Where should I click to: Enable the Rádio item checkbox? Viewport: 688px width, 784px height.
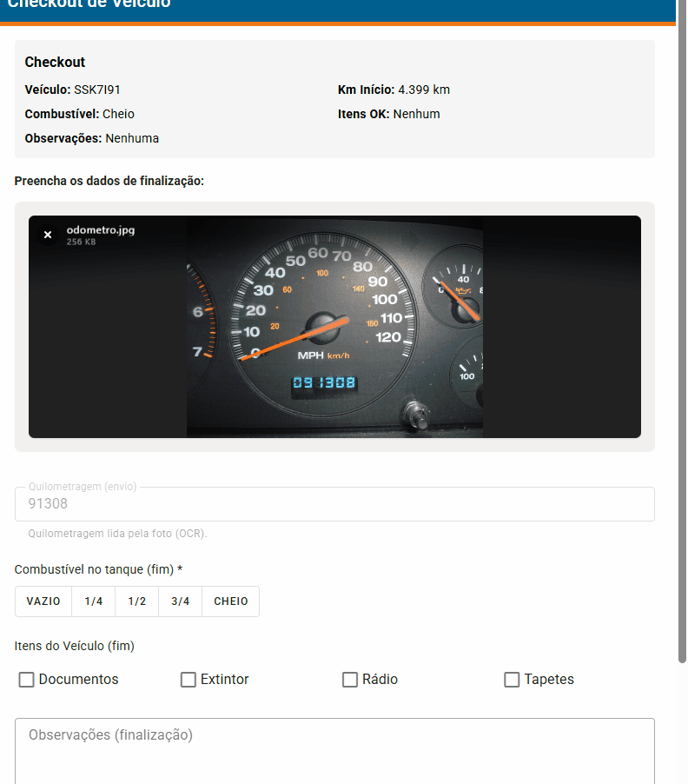350,680
